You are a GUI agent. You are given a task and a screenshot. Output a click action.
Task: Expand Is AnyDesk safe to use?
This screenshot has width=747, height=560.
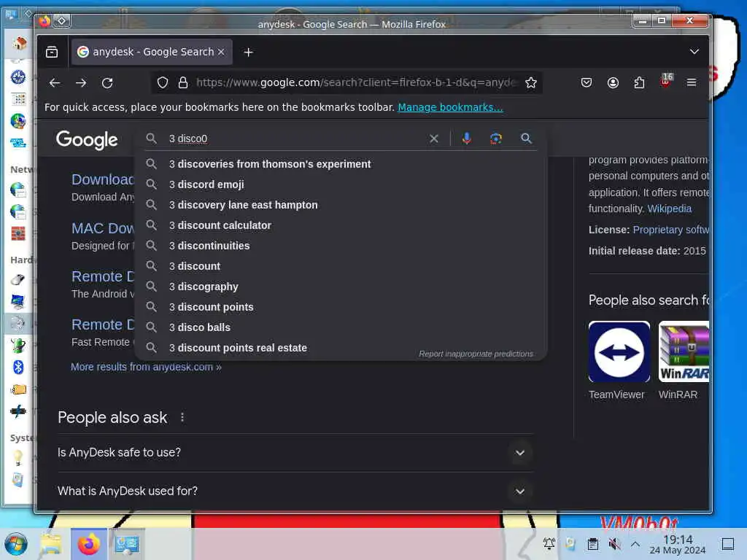click(x=295, y=452)
